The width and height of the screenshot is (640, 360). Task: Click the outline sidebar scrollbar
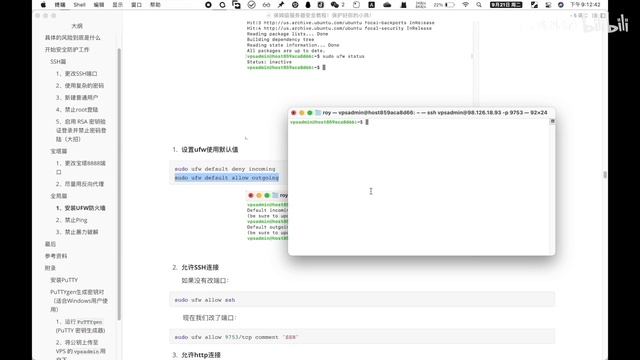(119, 184)
